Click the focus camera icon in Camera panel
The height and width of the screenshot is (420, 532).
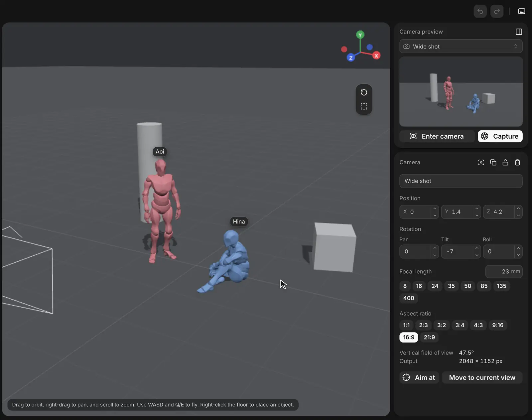pos(481,162)
